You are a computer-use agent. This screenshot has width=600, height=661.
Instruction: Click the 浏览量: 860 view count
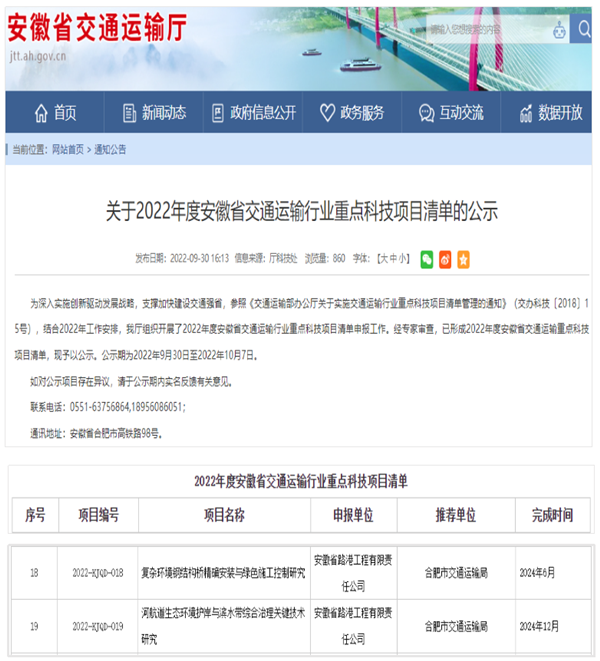coord(325,258)
